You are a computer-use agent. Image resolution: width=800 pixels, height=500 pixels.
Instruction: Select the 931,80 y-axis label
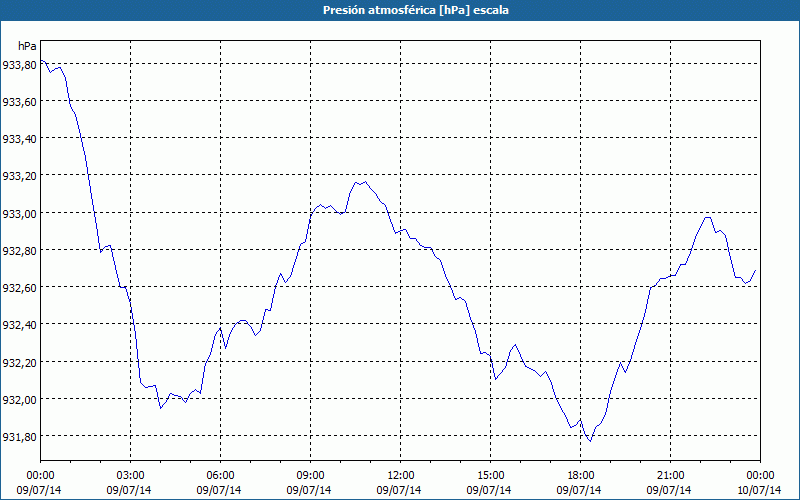pyautogui.click(x=19, y=437)
